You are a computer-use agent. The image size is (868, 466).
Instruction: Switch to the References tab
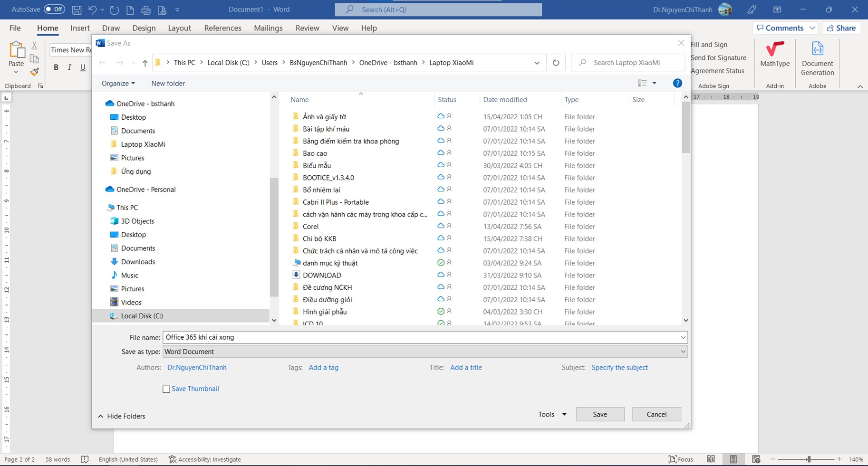[223, 28]
